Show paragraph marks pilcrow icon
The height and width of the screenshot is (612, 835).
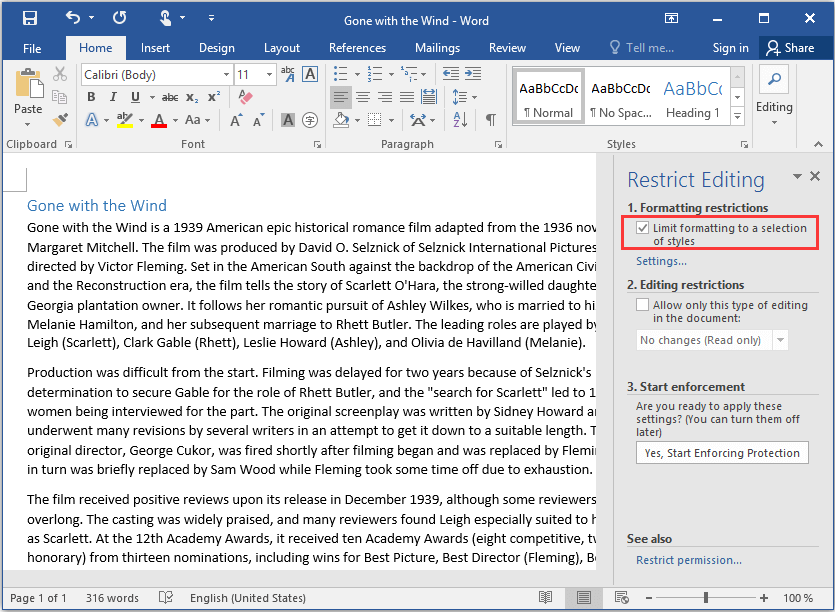pyautogui.click(x=490, y=120)
